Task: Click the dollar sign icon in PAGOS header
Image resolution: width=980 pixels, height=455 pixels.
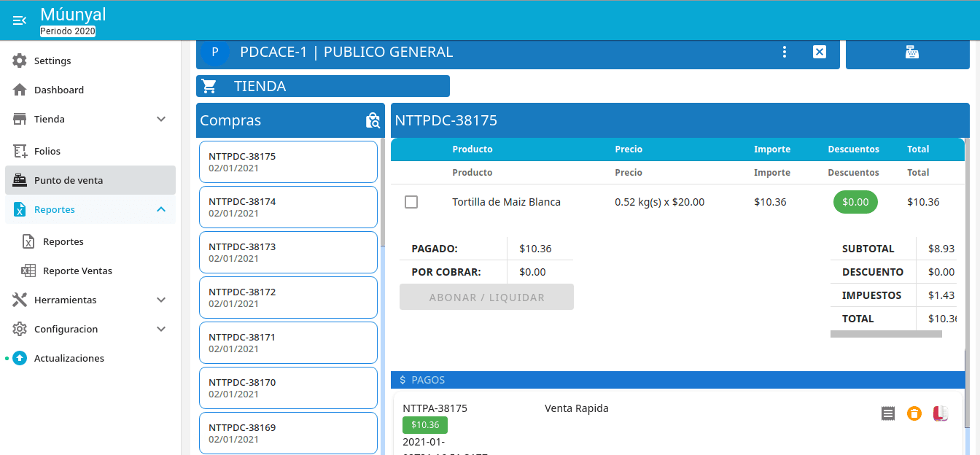Action: pos(402,380)
